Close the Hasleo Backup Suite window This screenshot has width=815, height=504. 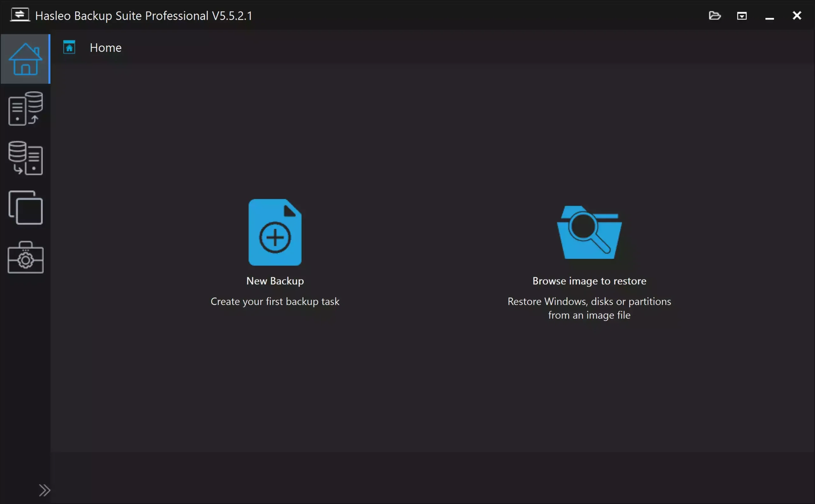coord(797,15)
